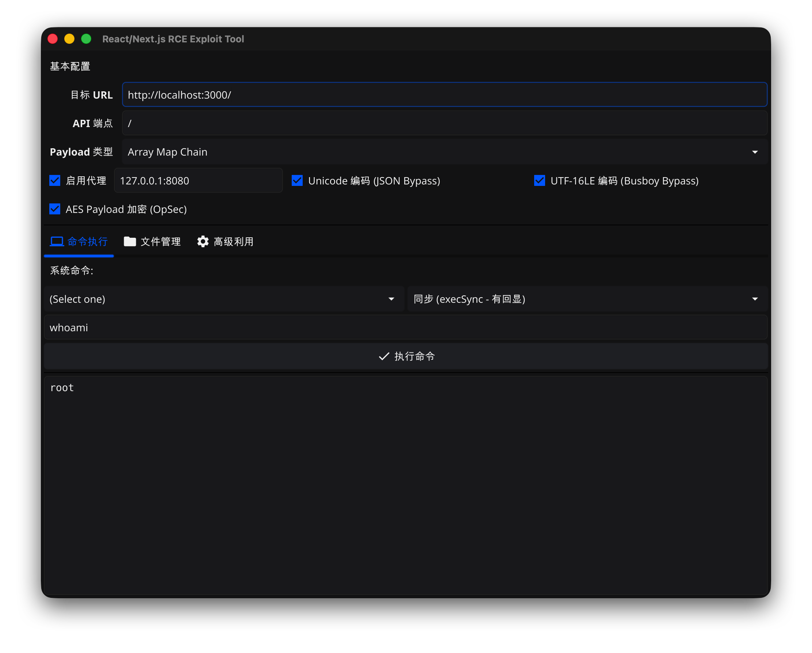Go to the 高级利用 tab

click(x=225, y=241)
